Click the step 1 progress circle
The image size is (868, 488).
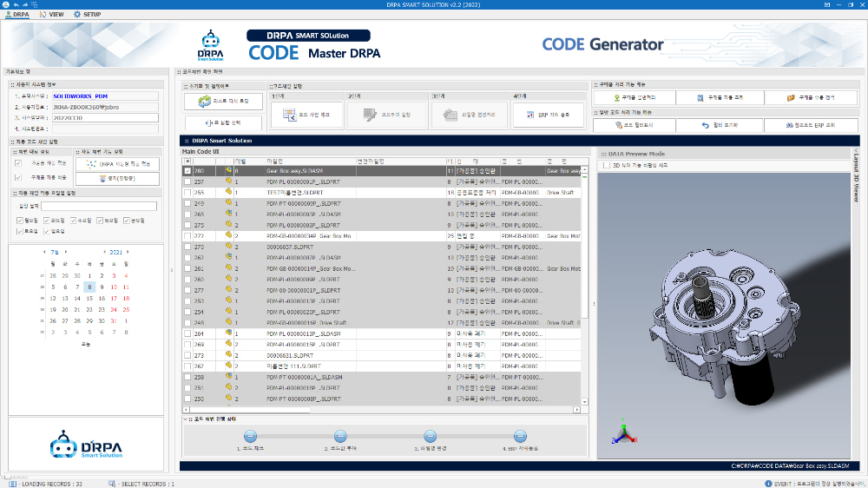250,436
